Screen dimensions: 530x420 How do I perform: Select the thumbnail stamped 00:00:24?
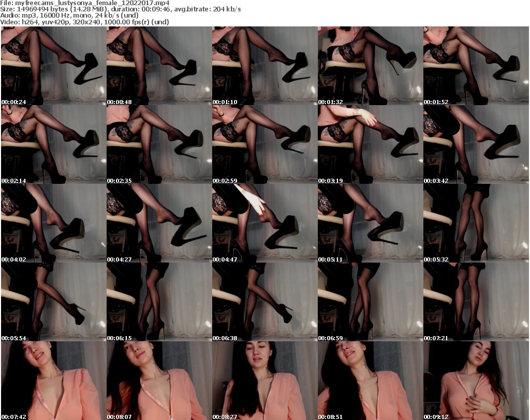tap(53, 66)
